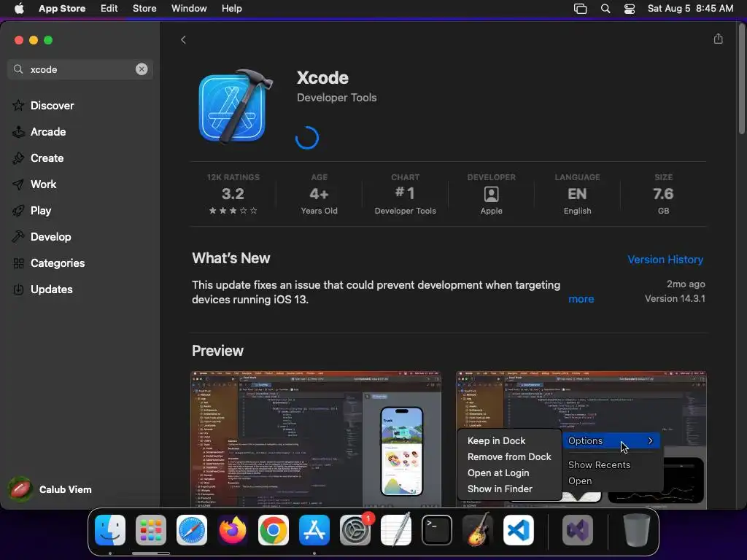The height and width of the screenshot is (560, 747).
Task: Launch GarageBand from the Dock
Action: coord(477,530)
